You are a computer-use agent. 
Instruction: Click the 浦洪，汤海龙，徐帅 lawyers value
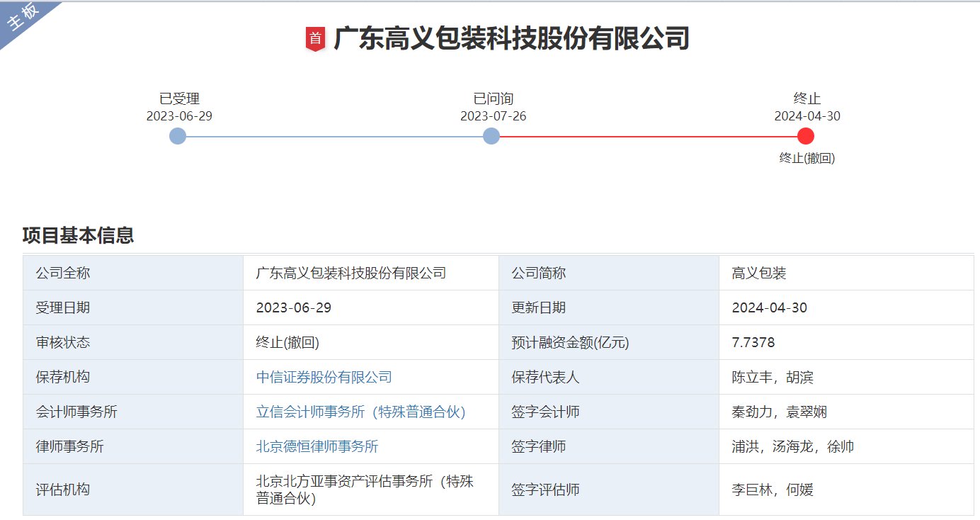793,447
